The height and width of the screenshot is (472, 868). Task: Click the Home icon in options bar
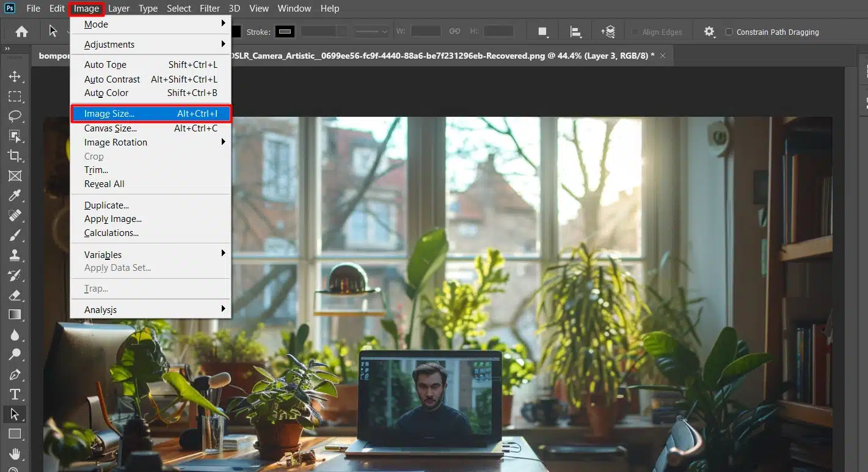(x=21, y=32)
